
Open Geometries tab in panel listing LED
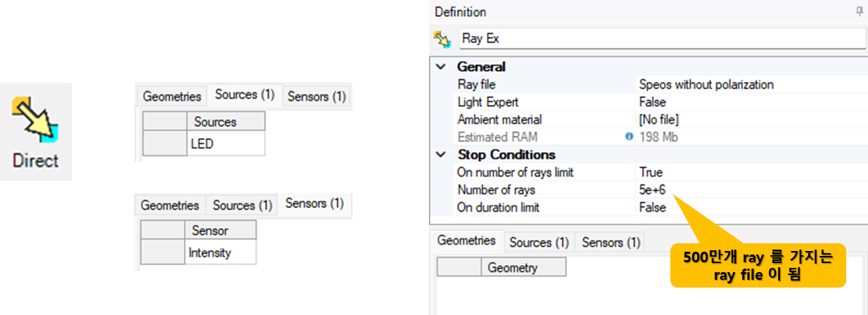(172, 96)
